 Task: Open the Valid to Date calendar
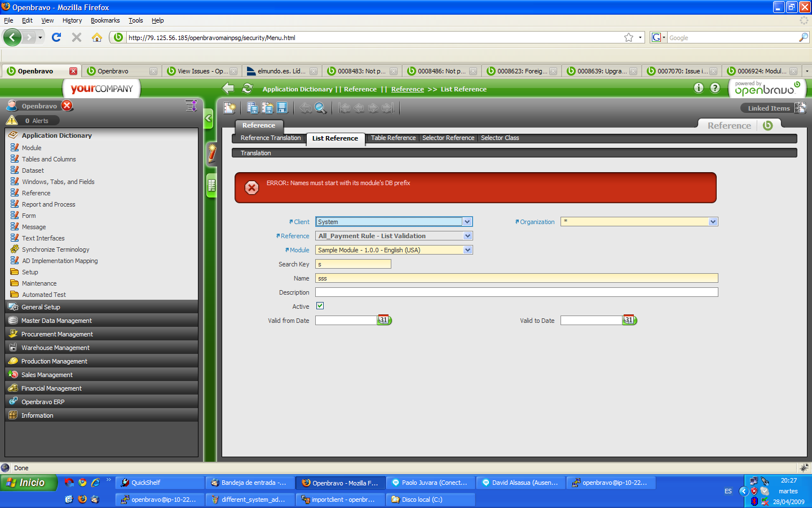(629, 320)
